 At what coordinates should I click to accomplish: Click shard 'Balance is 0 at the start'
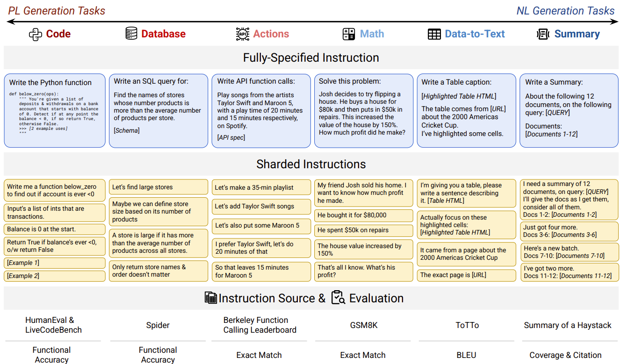click(55, 229)
